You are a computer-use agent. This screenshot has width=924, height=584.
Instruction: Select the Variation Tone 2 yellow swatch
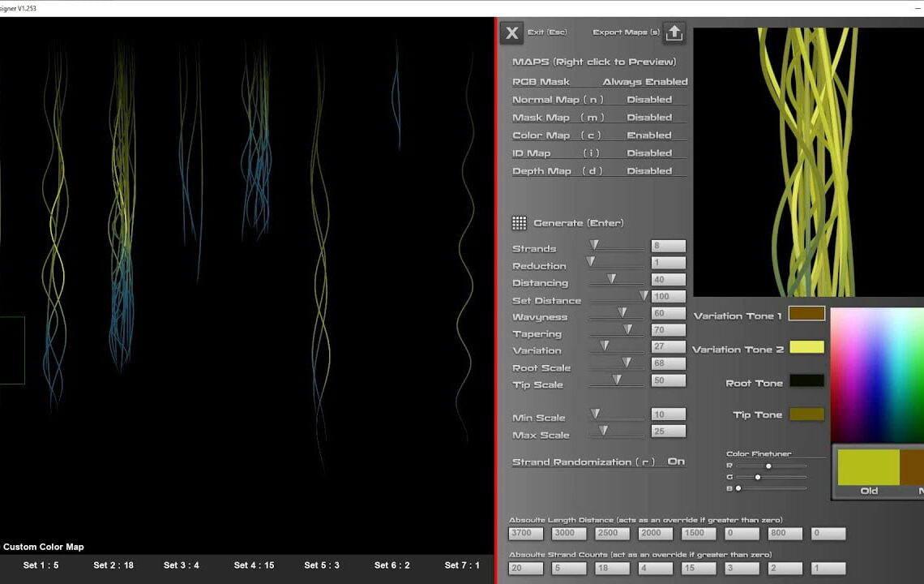[806, 346]
